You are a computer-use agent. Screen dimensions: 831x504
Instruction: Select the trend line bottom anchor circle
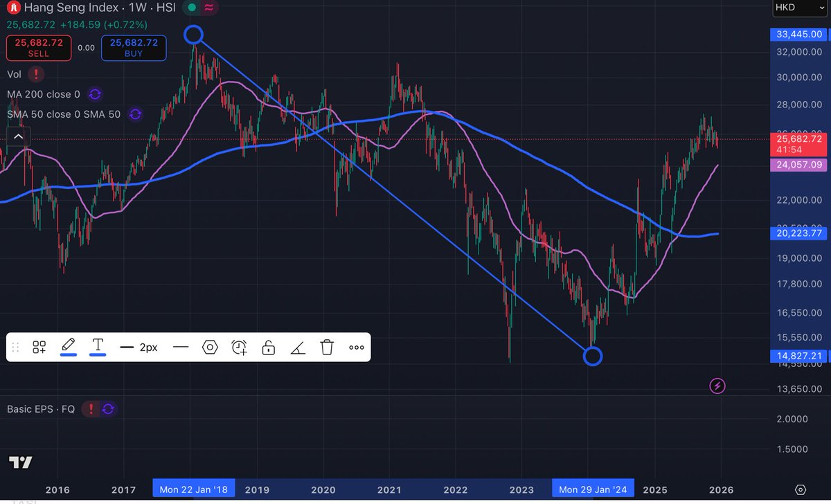click(x=593, y=357)
